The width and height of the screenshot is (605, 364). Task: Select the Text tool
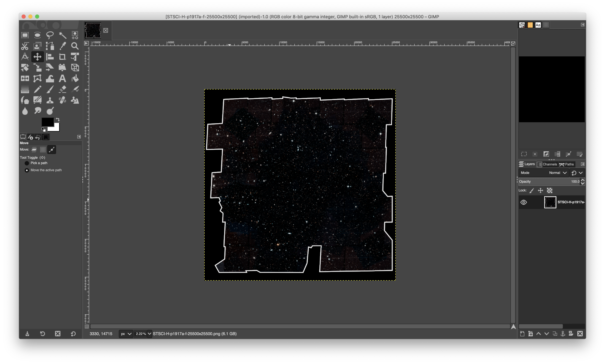[x=62, y=79]
